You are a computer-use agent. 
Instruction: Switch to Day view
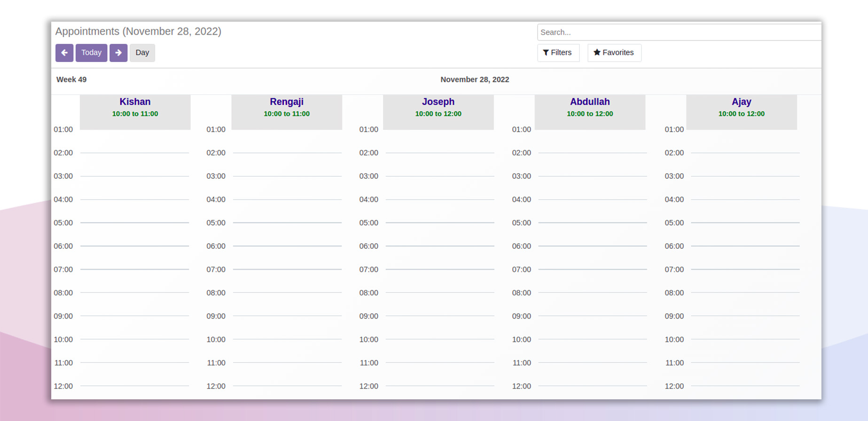point(142,53)
